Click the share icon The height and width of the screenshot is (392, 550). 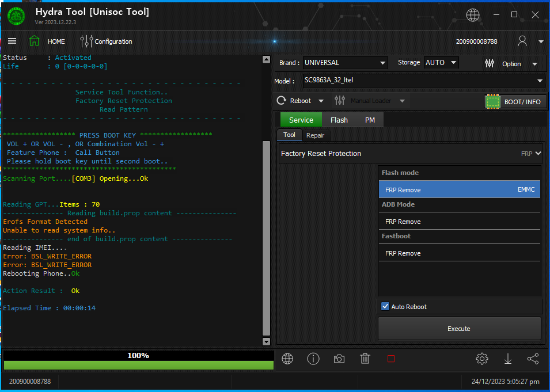[x=533, y=359]
